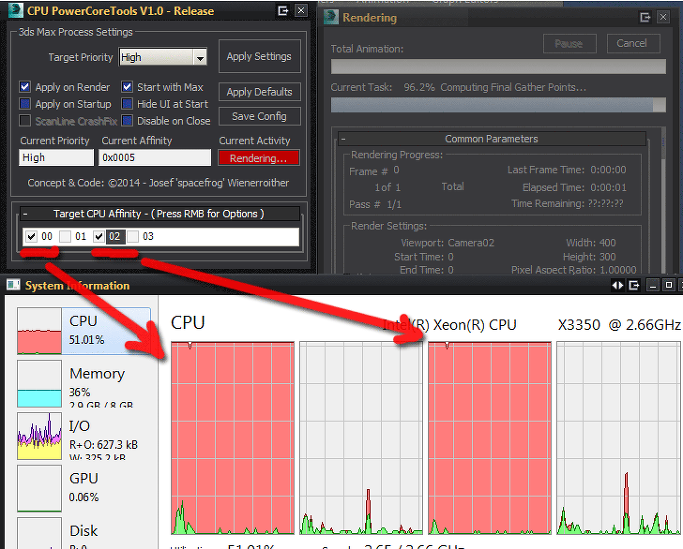This screenshot has height=549, width=683.
Task: Enable the Disable on Close checkbox
Action: click(x=127, y=120)
